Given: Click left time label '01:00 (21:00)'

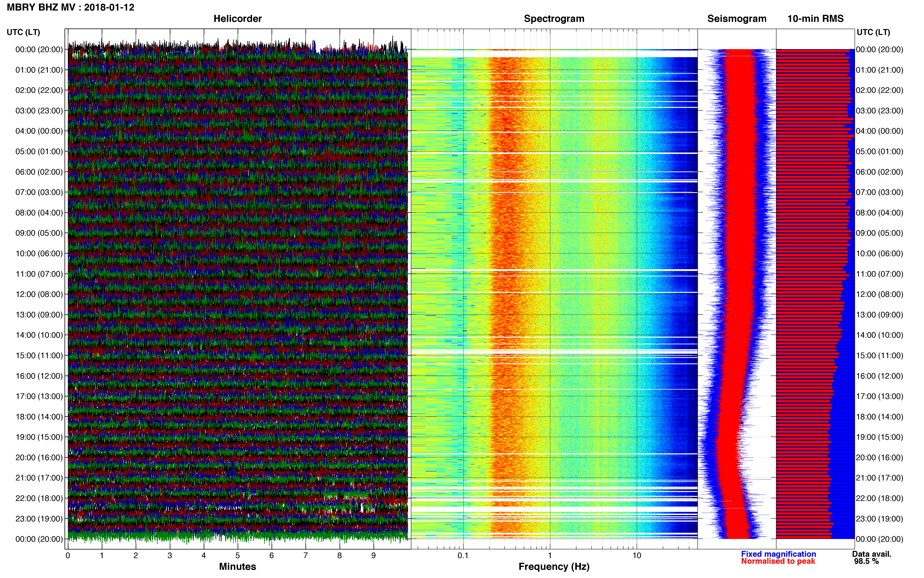Looking at the screenshot, I should coord(39,70).
